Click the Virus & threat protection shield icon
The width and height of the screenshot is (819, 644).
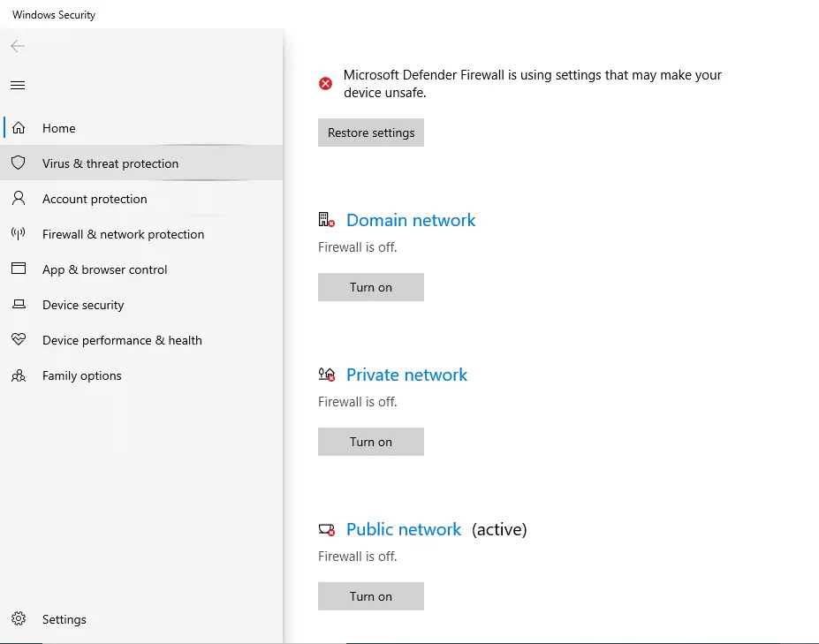click(19, 163)
